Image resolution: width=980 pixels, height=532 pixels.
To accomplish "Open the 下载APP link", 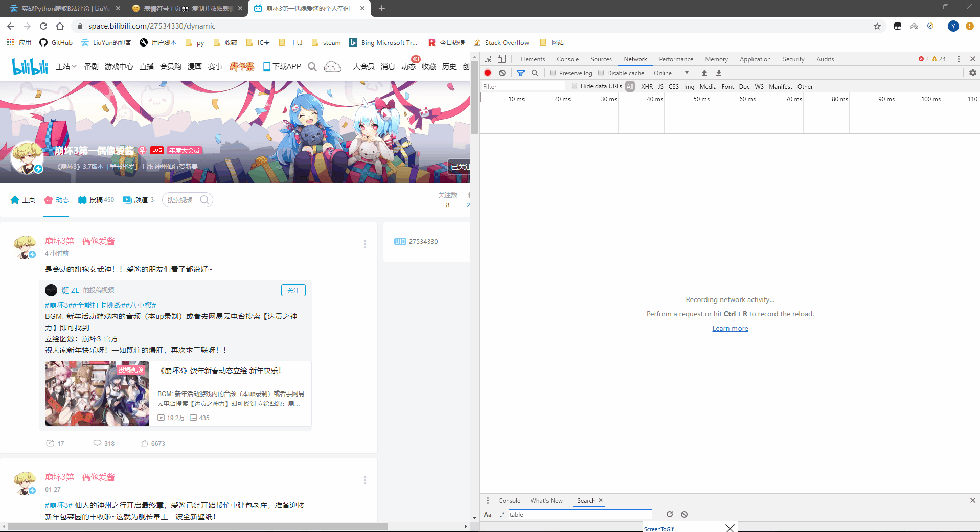I will [x=282, y=66].
